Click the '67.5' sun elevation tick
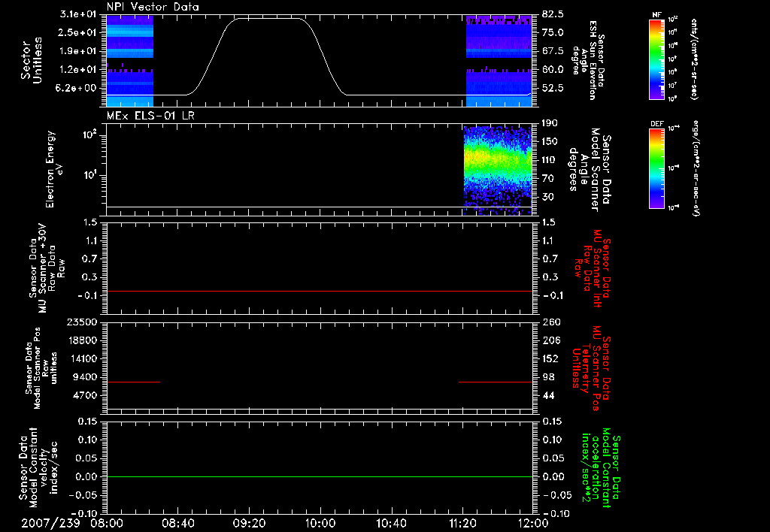 click(x=553, y=51)
